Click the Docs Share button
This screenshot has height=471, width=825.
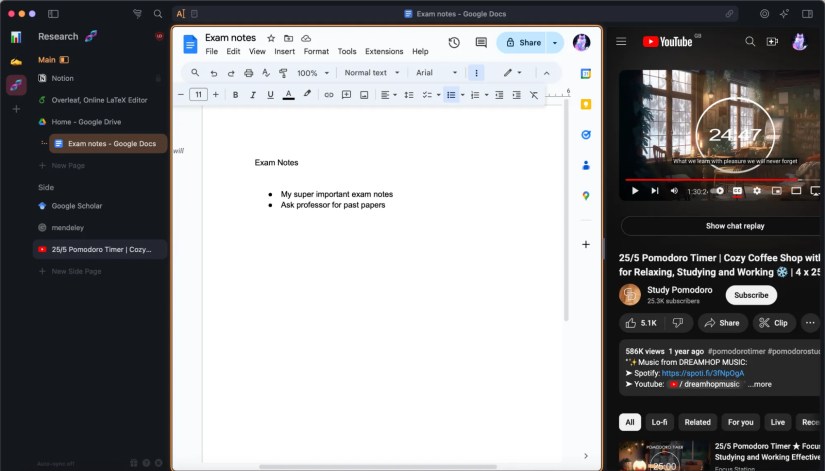pyautogui.click(x=523, y=43)
